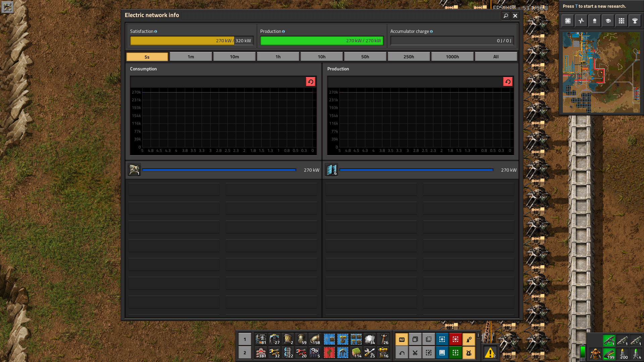Click the green rocket ammo count 4
The width and height of the screenshot is (644, 362).
[x=636, y=354]
